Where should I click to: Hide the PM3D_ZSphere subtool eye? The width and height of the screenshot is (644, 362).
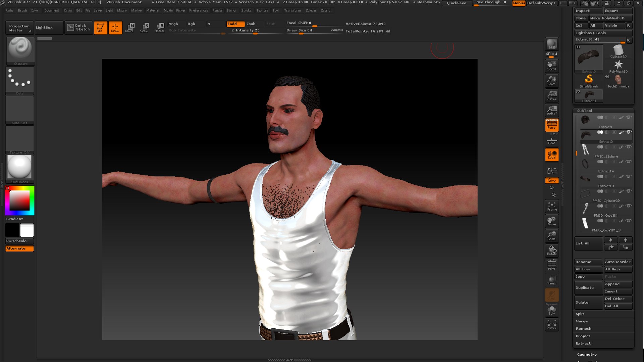pos(629,147)
